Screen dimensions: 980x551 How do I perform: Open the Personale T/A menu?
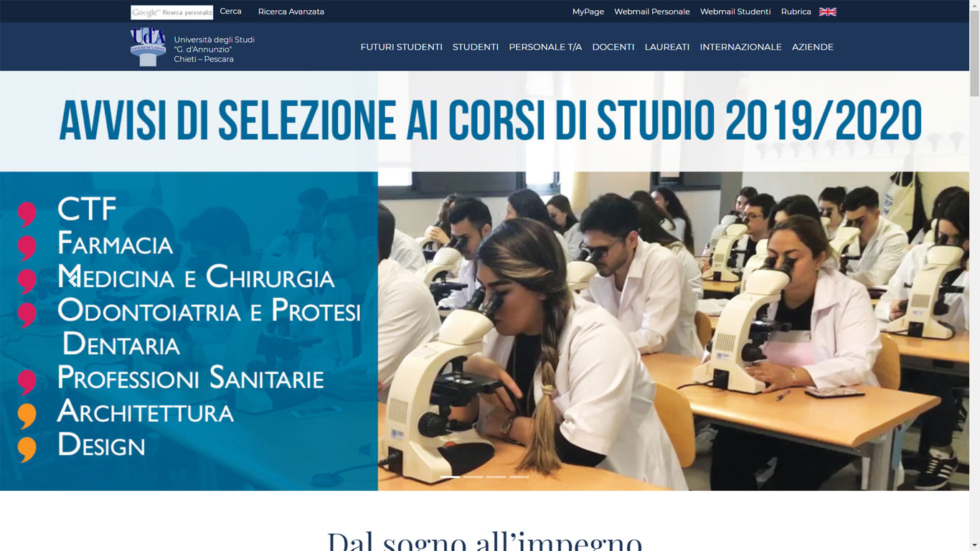click(x=545, y=47)
